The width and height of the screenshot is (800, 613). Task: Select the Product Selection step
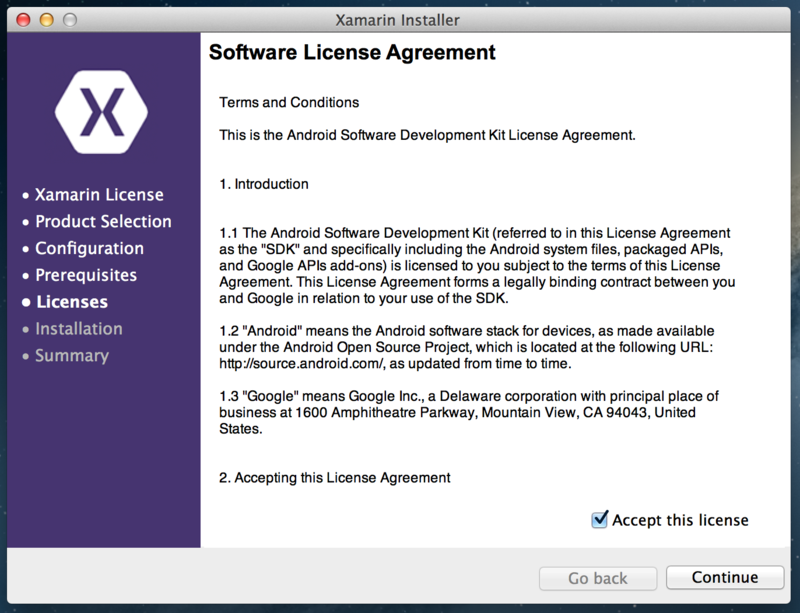(x=103, y=222)
